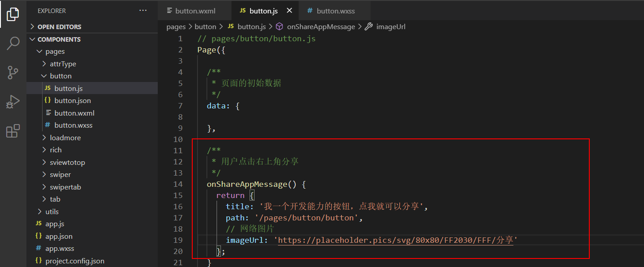Image resolution: width=644 pixels, height=267 pixels.
Task: Click the imageUrl wrench symbol icon
Action: click(368, 26)
